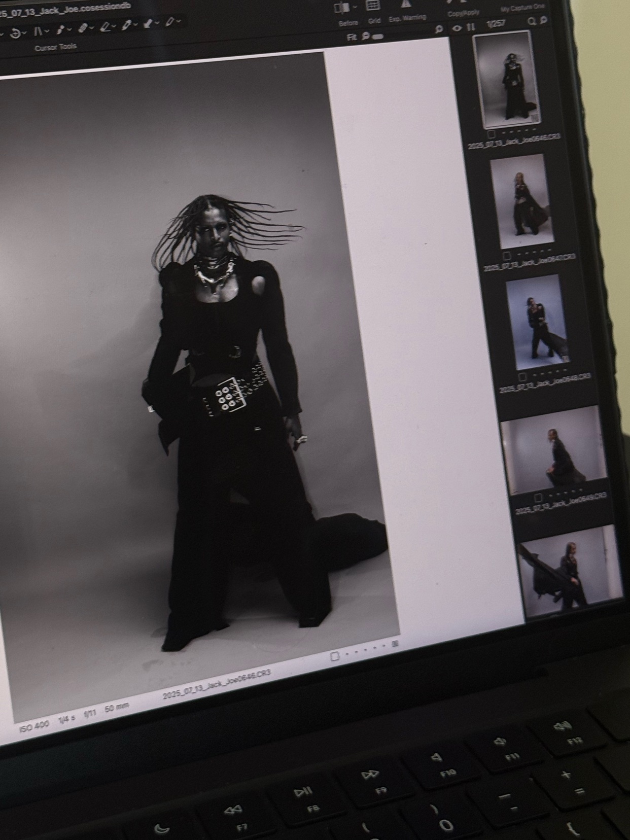Select the Keystone cursor tool
Viewport: 630px width, 840px height.
[37, 32]
